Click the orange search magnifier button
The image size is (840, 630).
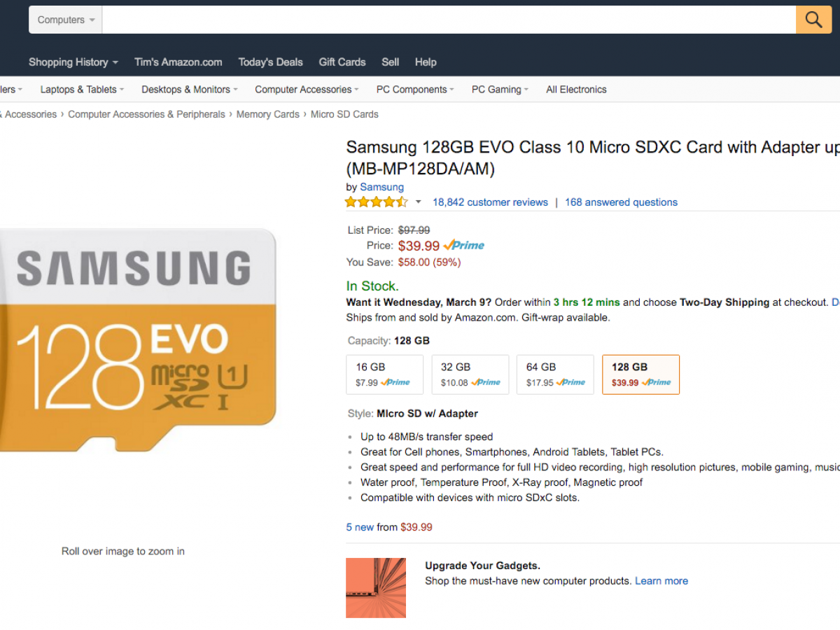pos(813,20)
